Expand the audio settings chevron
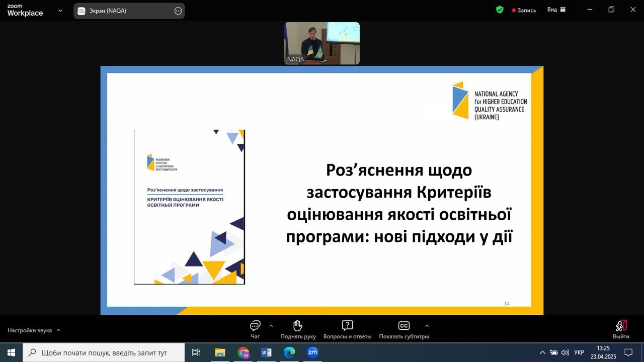 coord(58,330)
